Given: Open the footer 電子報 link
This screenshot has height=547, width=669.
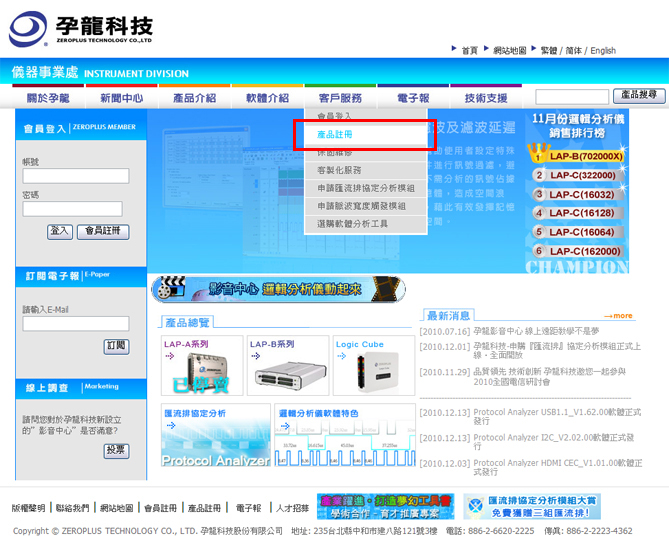Looking at the screenshot, I should [249, 508].
